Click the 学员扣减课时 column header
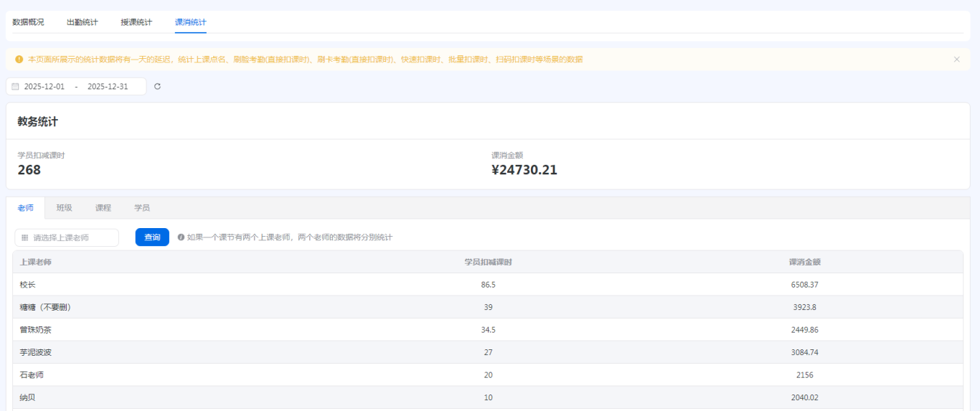Image resolution: width=980 pixels, height=411 pixels. 488,262
